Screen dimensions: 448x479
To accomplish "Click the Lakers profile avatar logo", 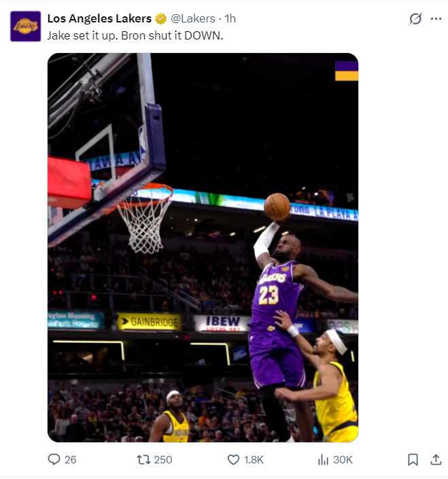I will pyautogui.click(x=26, y=27).
